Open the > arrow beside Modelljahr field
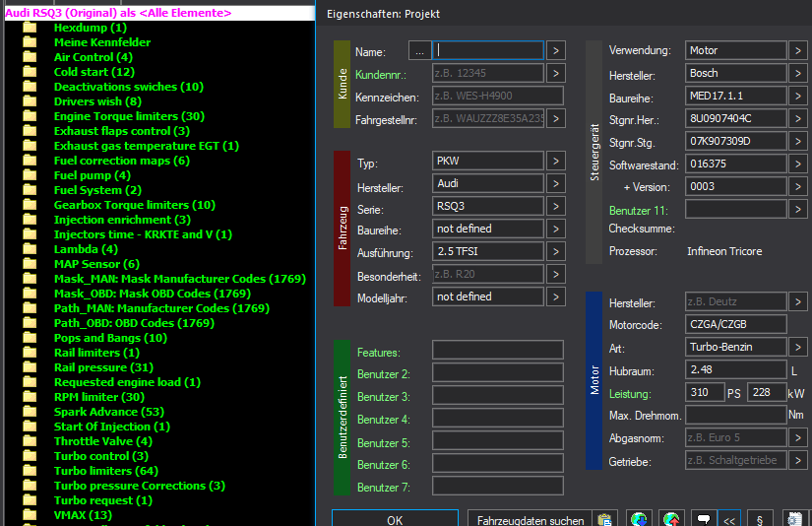Screen dimensions: 812x526 point(556,296)
